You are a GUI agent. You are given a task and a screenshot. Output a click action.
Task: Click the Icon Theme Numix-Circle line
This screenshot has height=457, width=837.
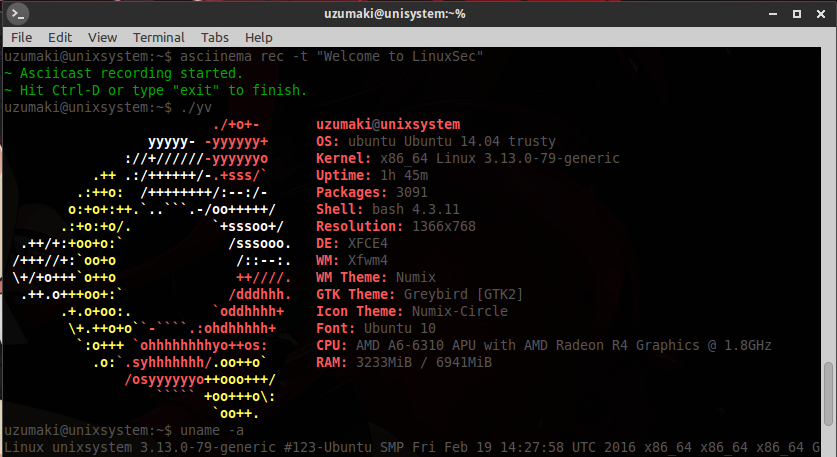pyautogui.click(x=412, y=311)
